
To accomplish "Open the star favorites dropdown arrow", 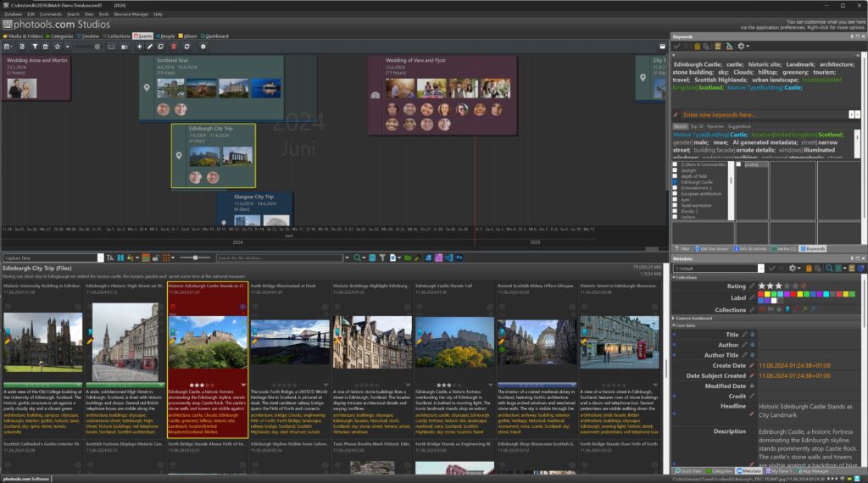I will click(x=67, y=47).
